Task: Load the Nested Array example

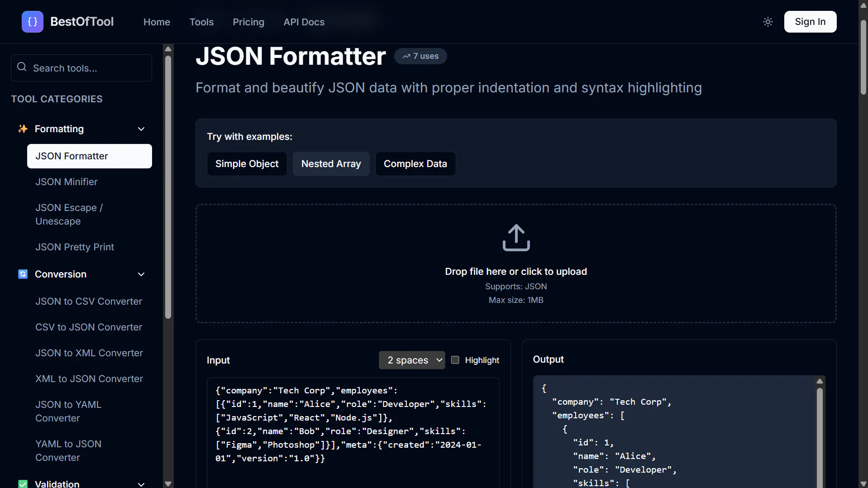Action: 331,164
